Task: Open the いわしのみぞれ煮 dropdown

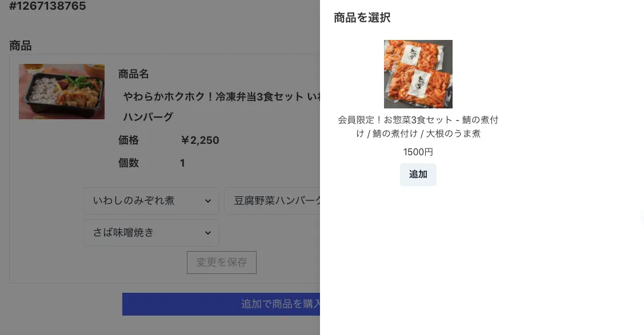Action: [x=151, y=200]
